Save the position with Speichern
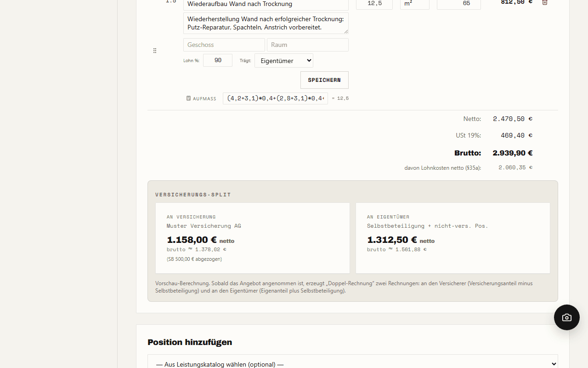The height and width of the screenshot is (368, 588). (324, 80)
